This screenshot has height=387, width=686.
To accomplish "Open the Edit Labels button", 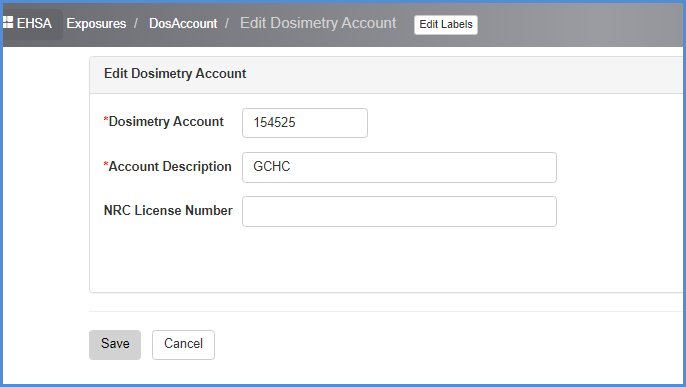I will (446, 24).
